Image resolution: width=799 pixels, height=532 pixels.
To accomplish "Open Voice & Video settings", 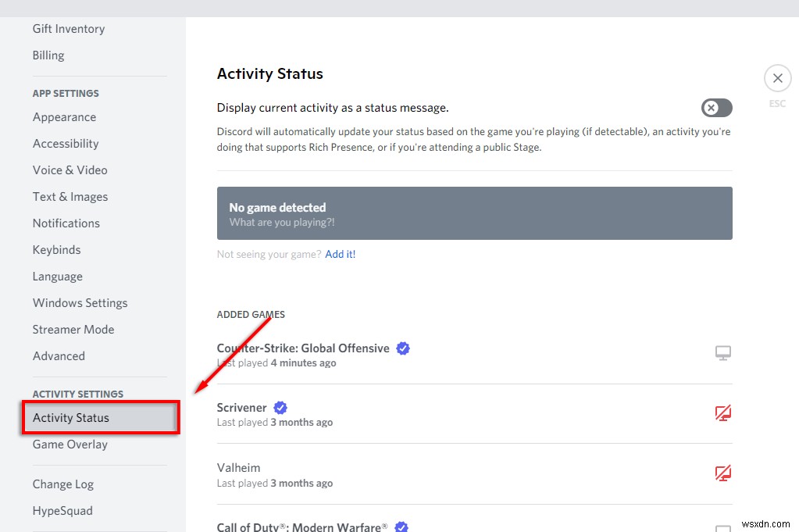I will pos(70,170).
